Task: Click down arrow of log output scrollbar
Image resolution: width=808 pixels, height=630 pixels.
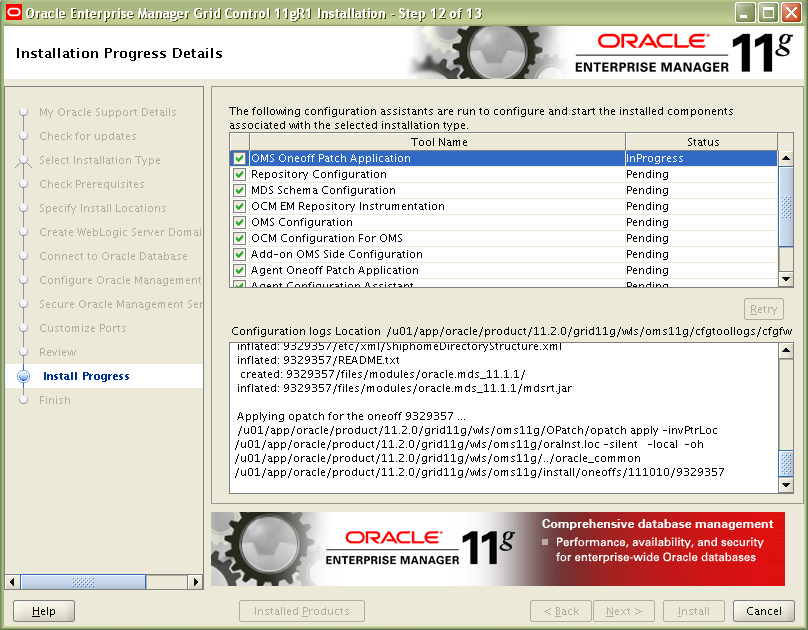Action: [786, 485]
